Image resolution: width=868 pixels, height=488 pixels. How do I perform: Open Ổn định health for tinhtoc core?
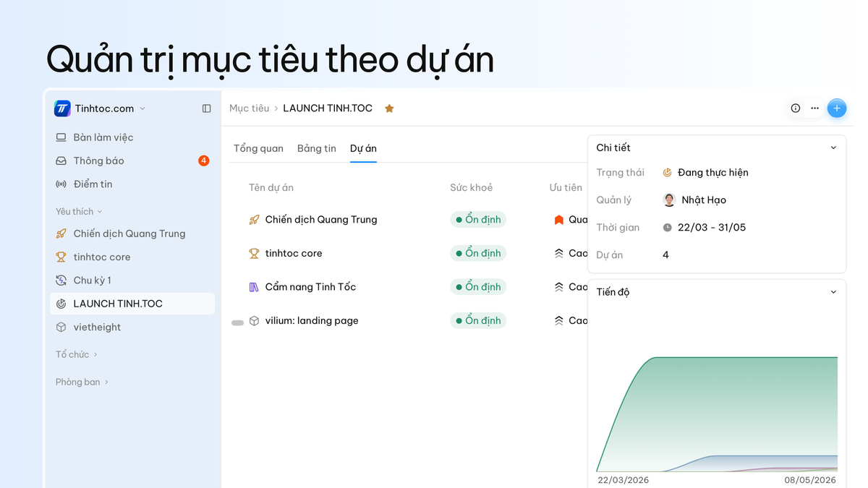478,253
